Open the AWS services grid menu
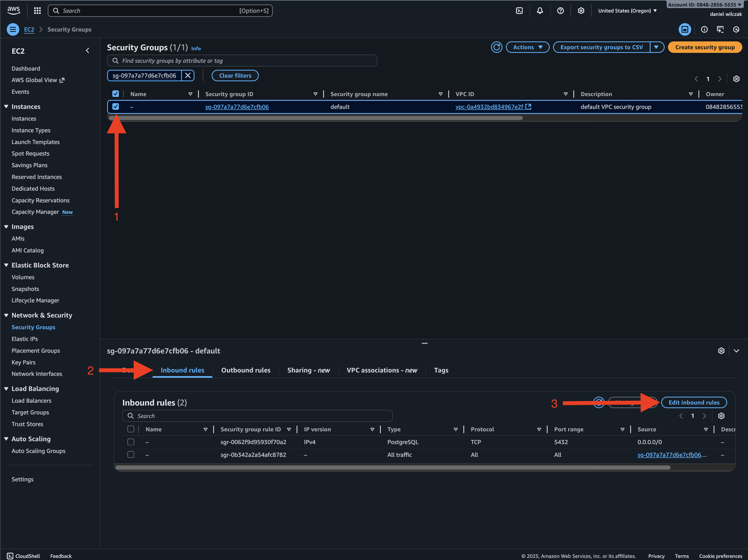 point(37,11)
